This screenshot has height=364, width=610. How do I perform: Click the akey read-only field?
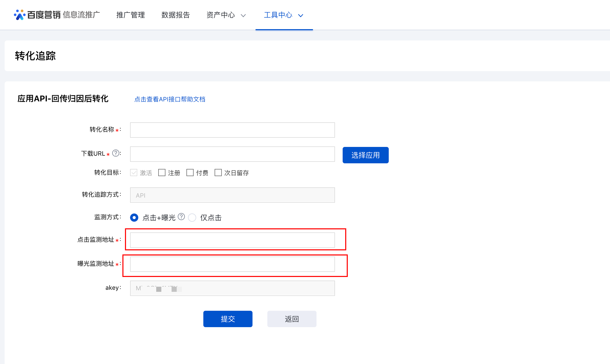pyautogui.click(x=232, y=288)
